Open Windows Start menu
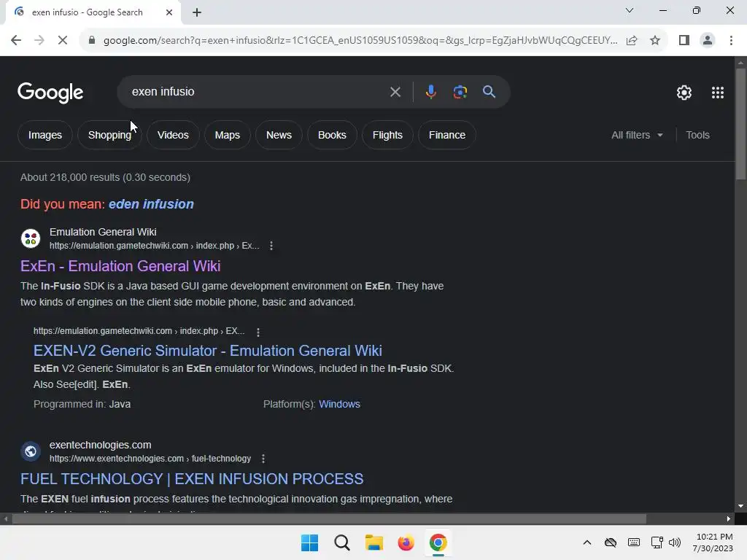Viewport: 747px width, 560px height. (x=309, y=542)
